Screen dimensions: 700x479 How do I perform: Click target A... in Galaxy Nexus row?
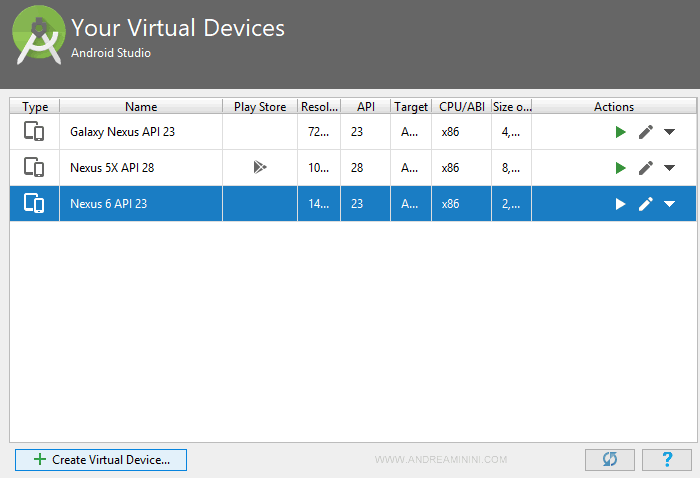pyautogui.click(x=409, y=132)
